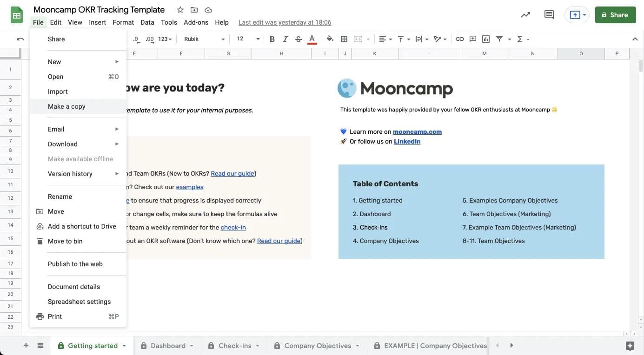Click the check-in hyperlink
Viewport: 644px width, 355px height.
pos(233,227)
